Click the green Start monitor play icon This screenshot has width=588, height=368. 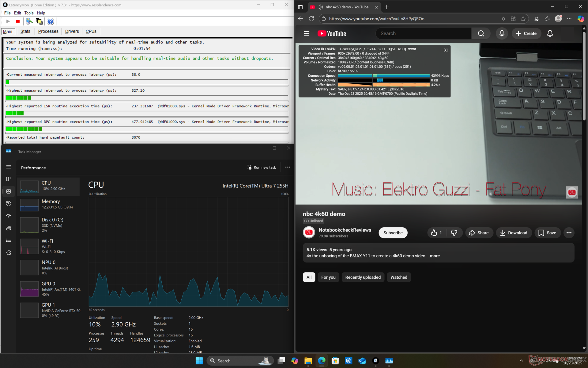click(x=8, y=21)
